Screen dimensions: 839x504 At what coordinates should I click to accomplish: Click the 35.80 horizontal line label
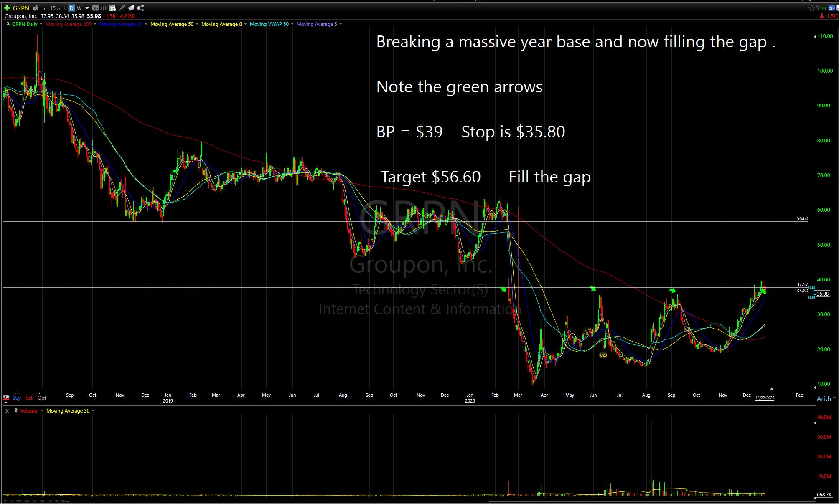[802, 291]
